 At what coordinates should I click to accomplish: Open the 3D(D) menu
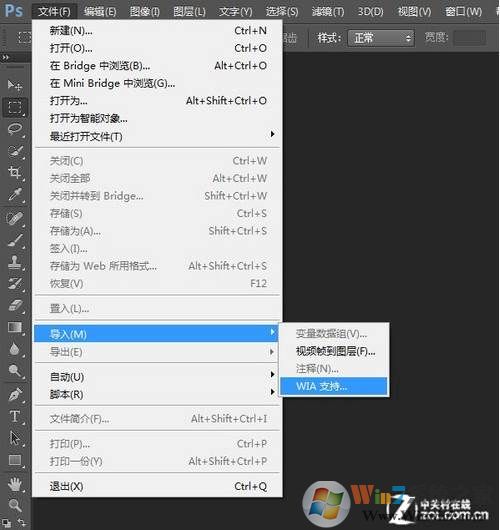click(x=371, y=12)
